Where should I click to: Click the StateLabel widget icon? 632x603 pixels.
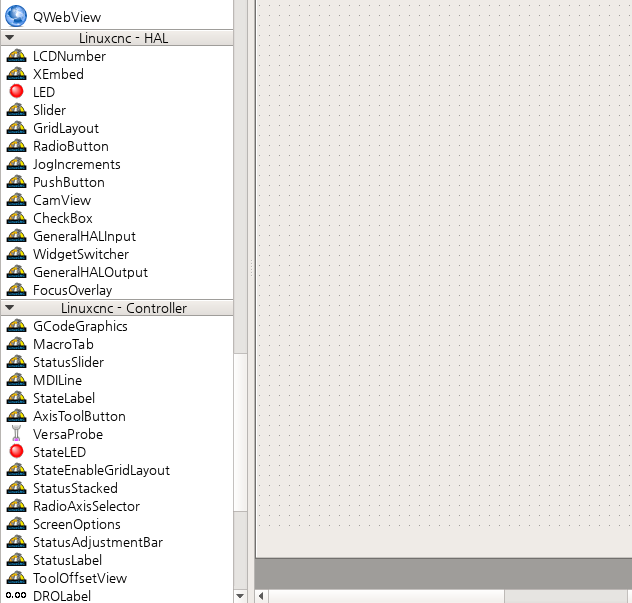point(17,398)
